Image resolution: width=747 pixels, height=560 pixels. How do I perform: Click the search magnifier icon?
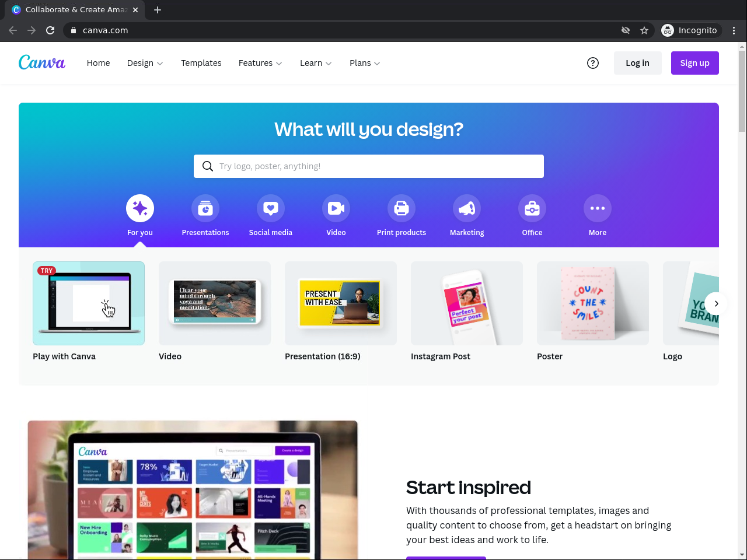208,166
